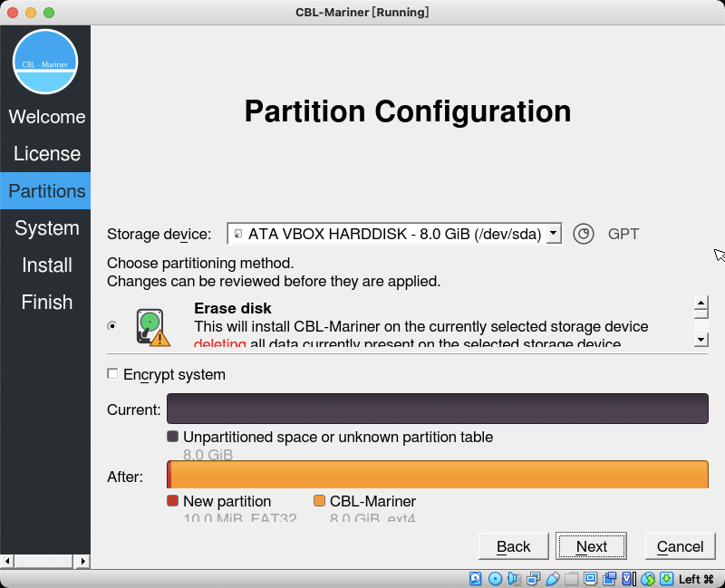The height and width of the screenshot is (588, 725).
Task: Click the audio speaker icon in status bar
Action: click(x=514, y=578)
